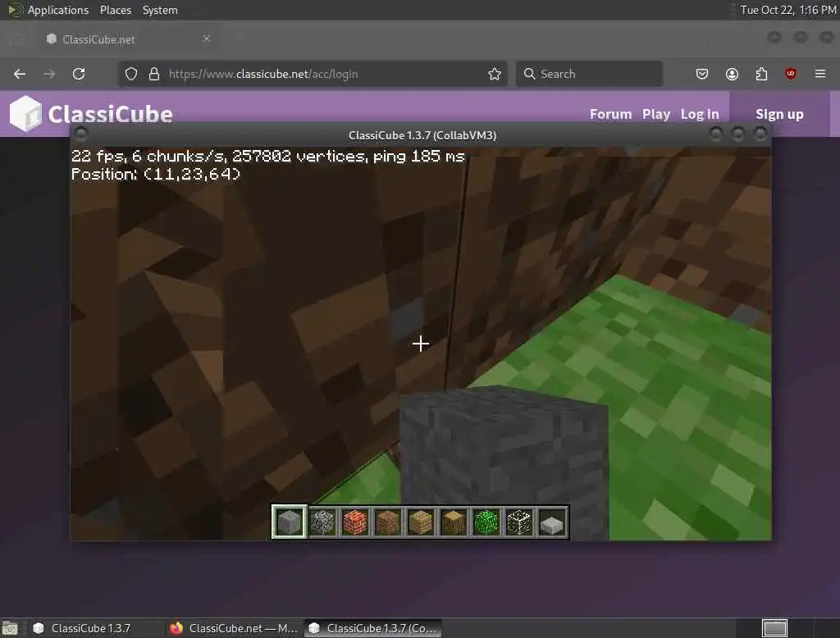Select the stone slab in hotbar
Screen dimensions: 840x638
coord(552,523)
